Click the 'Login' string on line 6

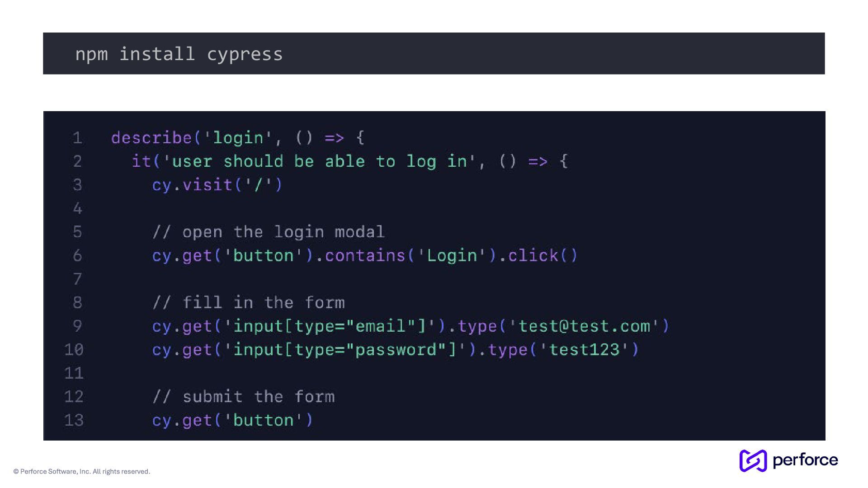[x=452, y=256]
